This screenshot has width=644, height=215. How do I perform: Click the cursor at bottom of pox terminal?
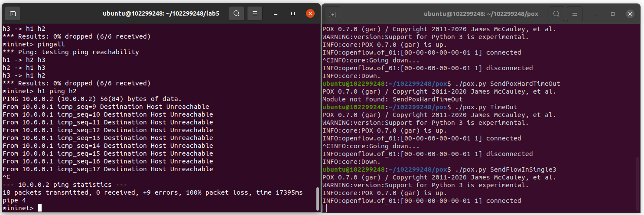(x=324, y=208)
